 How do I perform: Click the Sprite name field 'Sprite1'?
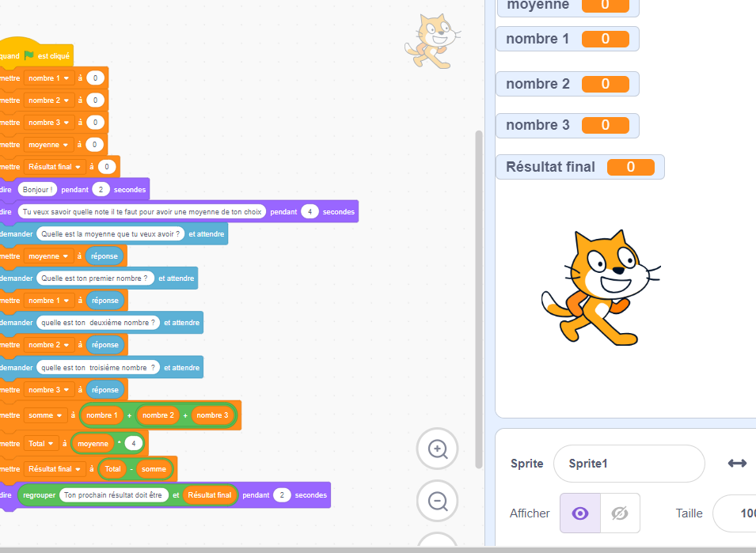[x=629, y=464]
